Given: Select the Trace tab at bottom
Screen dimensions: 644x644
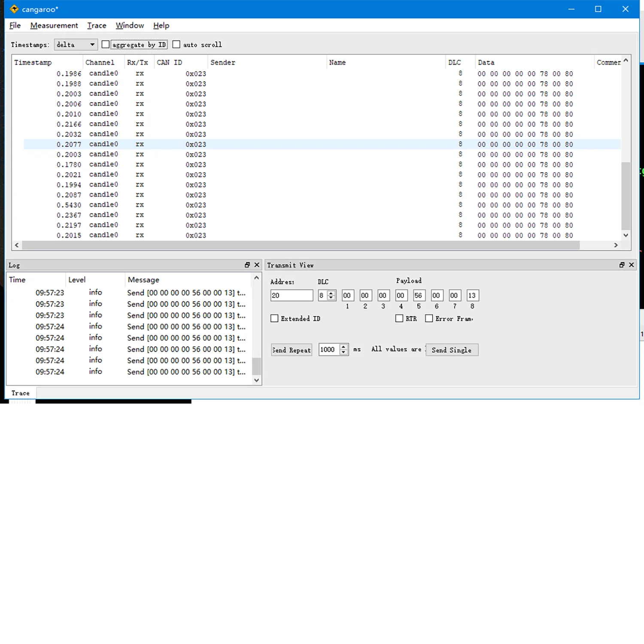Looking at the screenshot, I should (21, 393).
